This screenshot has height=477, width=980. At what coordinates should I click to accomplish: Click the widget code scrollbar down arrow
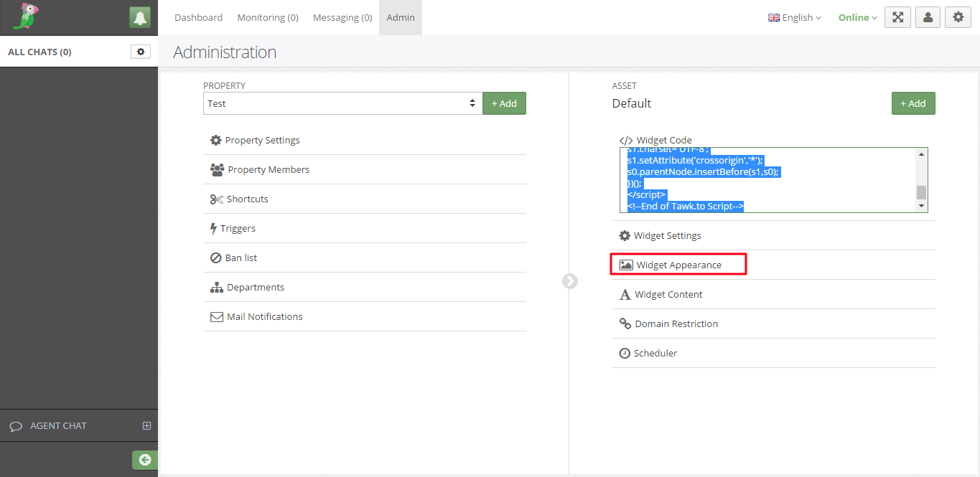(922, 207)
